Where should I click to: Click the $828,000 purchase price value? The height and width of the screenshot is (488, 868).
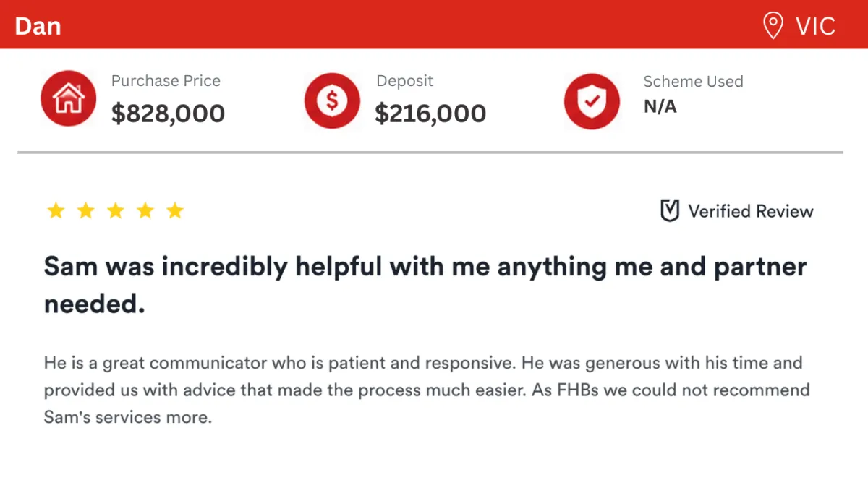tap(168, 113)
